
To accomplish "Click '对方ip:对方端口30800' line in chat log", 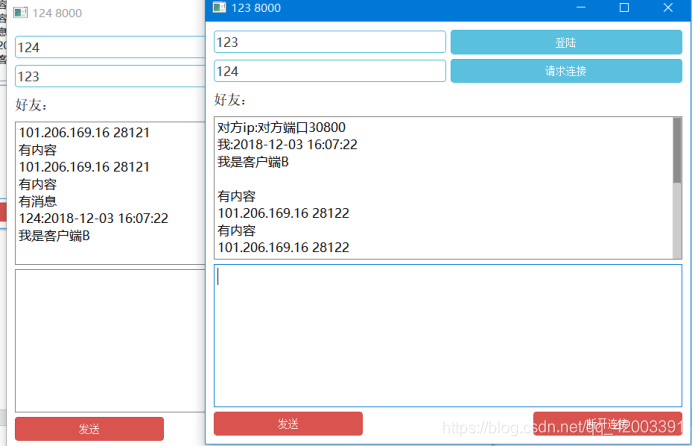I will point(282,127).
